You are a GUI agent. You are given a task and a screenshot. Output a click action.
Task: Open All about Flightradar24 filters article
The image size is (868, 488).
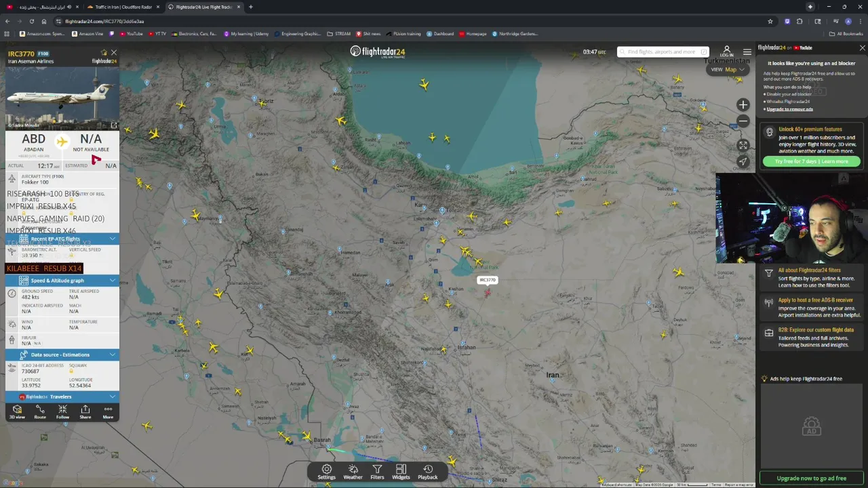(x=811, y=277)
